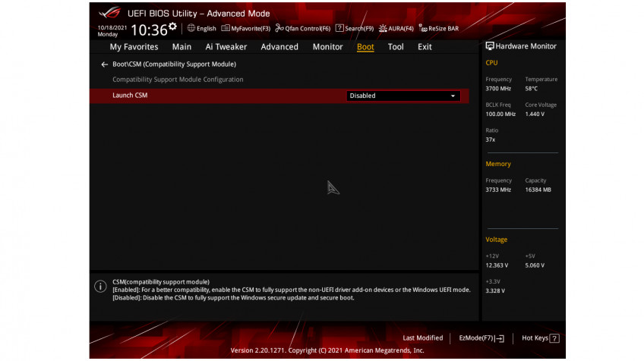Switch to EzMode(F7)
644x361 pixels.
pyautogui.click(x=481, y=338)
